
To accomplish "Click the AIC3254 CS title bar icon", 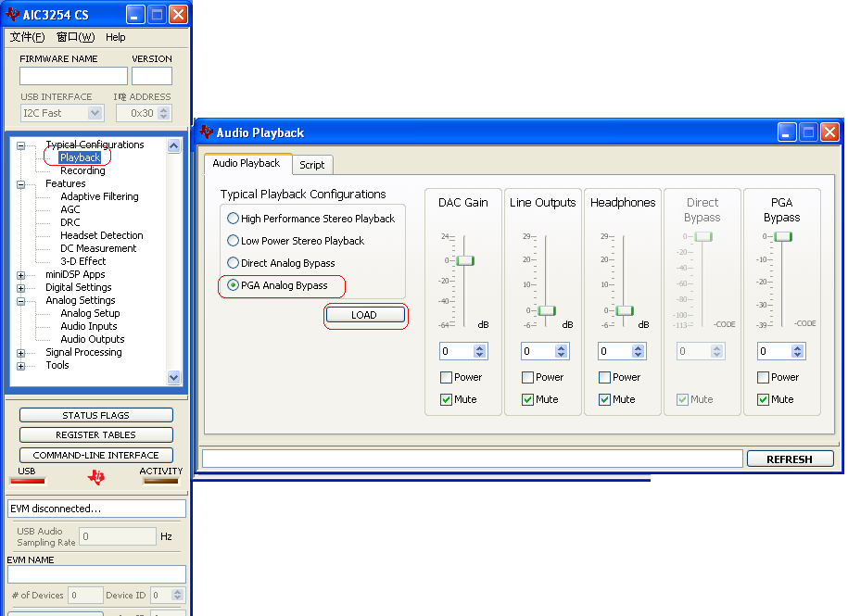I will (12, 15).
